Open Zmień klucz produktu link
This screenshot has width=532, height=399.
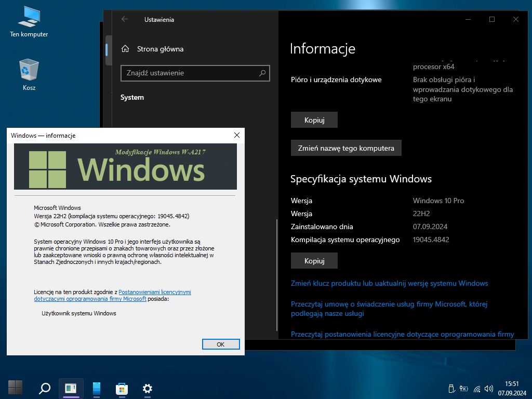(x=389, y=283)
